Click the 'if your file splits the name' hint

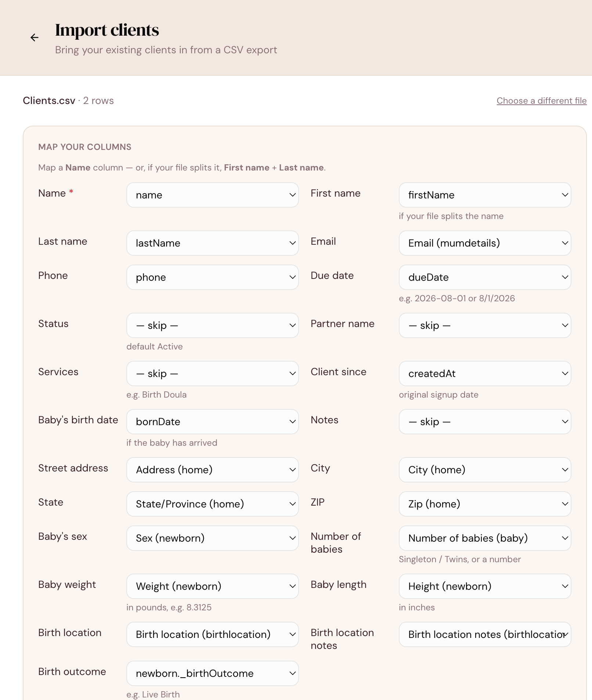tap(451, 216)
